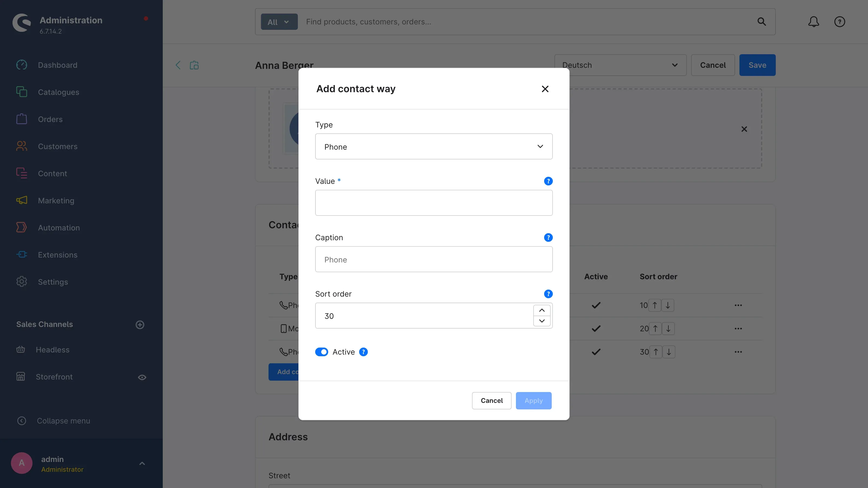The height and width of the screenshot is (488, 868).
Task: Open help tooltip next to Active toggle
Action: pyautogui.click(x=363, y=352)
